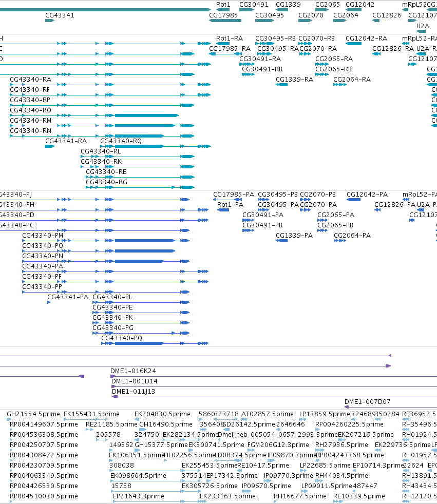437x504 pixels.
Task: Click the DME1-016K24 BAC clone label
Action: click(x=133, y=371)
